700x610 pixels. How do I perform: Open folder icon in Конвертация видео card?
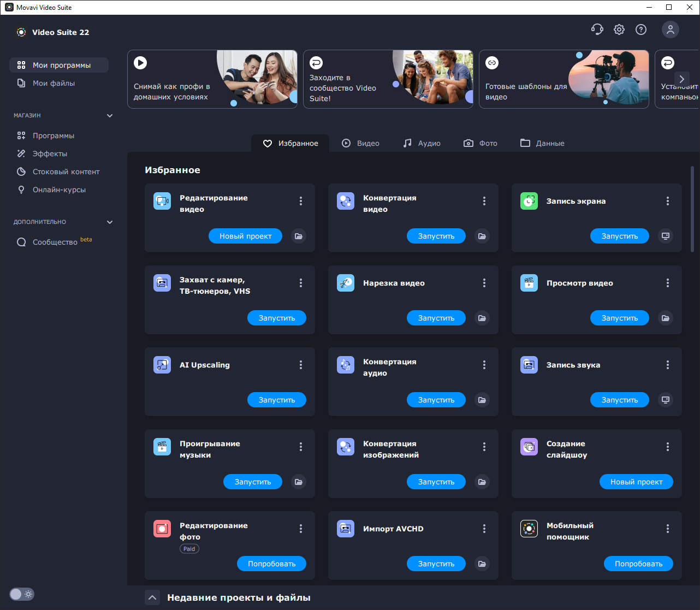[482, 236]
